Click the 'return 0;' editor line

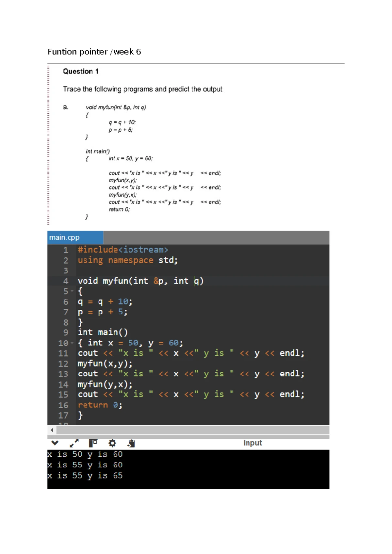click(100, 405)
